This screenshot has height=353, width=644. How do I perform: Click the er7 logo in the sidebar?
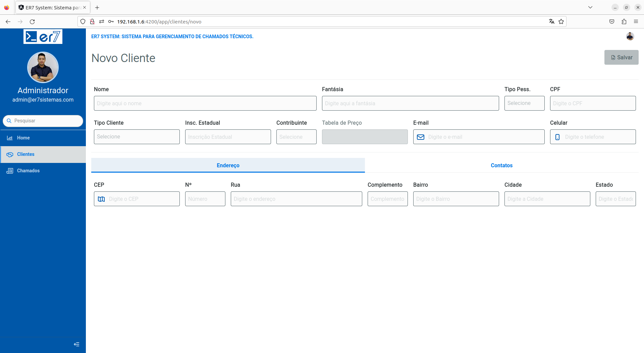click(43, 37)
